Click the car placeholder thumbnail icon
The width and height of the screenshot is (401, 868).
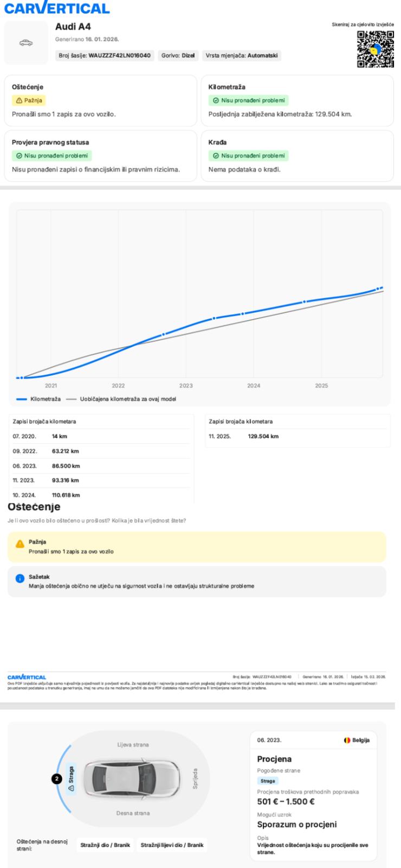(x=25, y=43)
